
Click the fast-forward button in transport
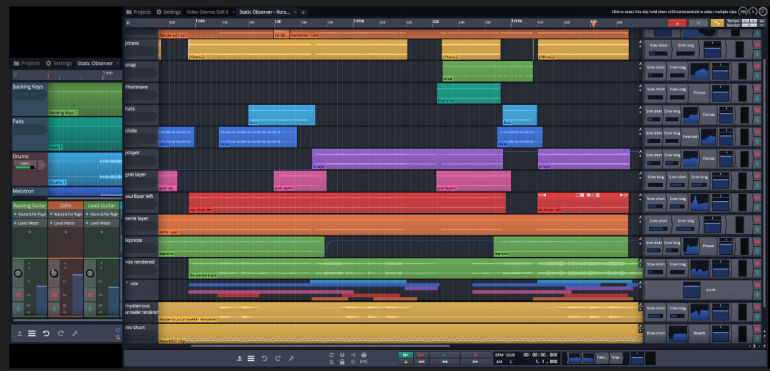pyautogui.click(x=475, y=362)
